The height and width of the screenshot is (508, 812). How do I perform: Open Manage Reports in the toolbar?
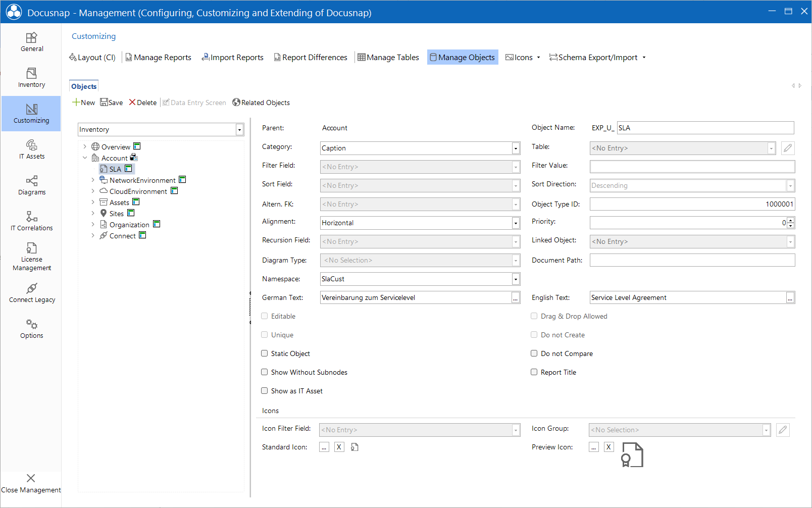click(x=159, y=58)
